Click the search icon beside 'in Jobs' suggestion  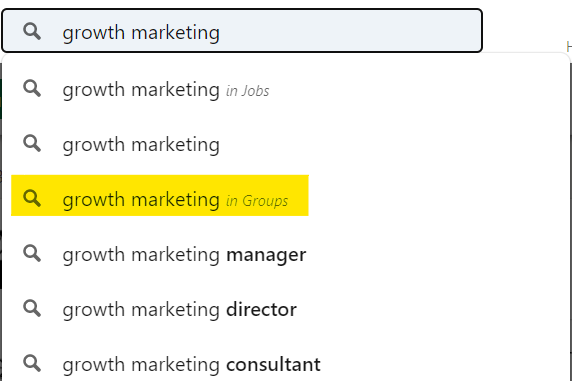(32, 89)
